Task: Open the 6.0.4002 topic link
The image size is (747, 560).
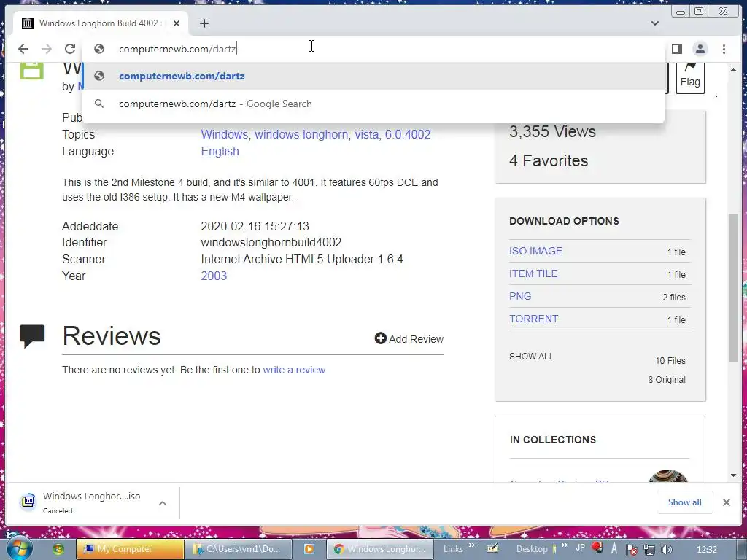Action: 408,135
